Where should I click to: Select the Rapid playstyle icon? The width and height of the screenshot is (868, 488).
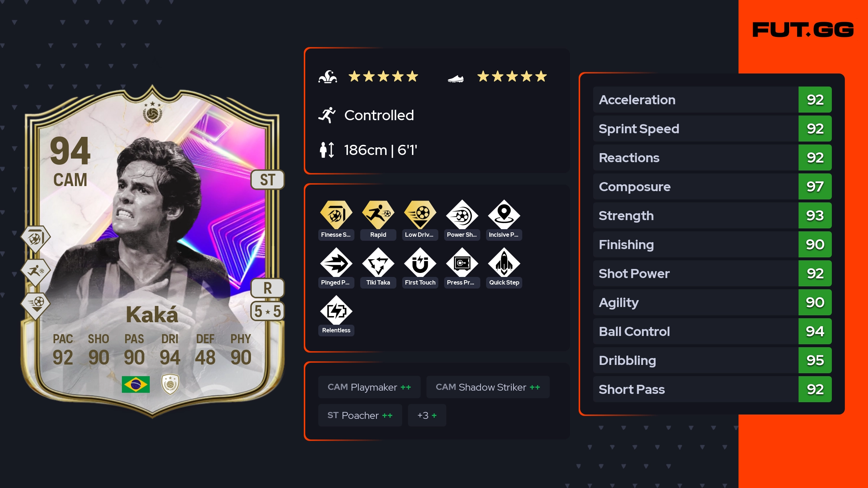click(378, 215)
